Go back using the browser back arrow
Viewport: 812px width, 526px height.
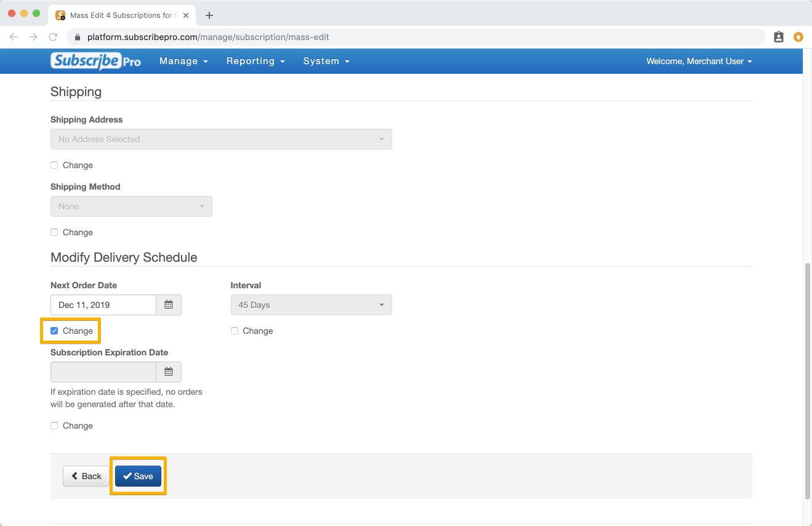coord(15,37)
